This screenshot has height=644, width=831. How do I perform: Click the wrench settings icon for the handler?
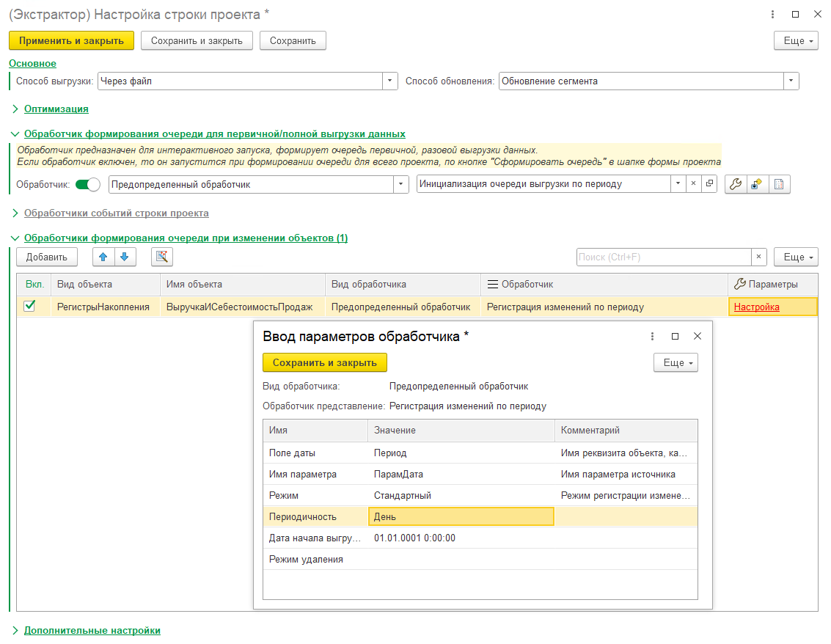point(736,184)
